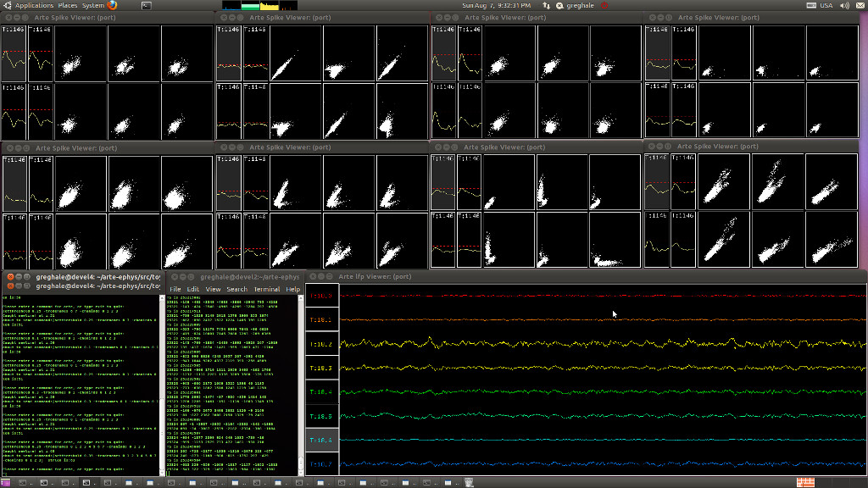Open the File menu in devel2 terminal
Image resolution: width=868 pixels, height=488 pixels.
click(175, 290)
